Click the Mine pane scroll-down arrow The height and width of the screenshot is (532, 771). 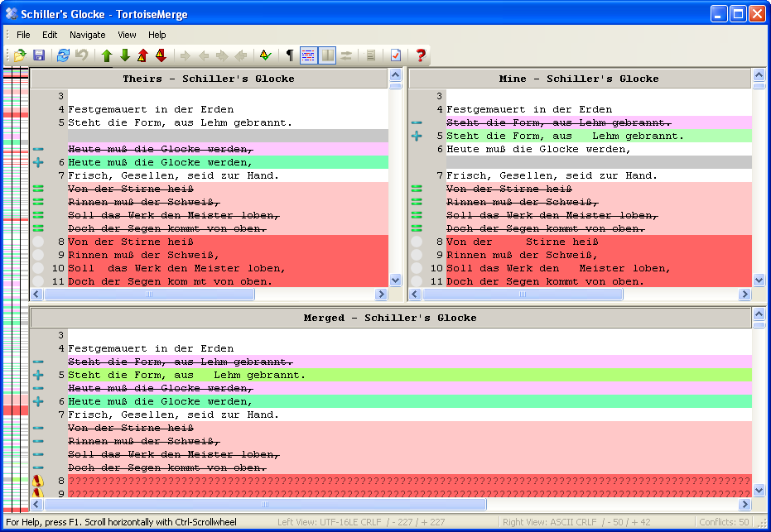tap(759, 280)
